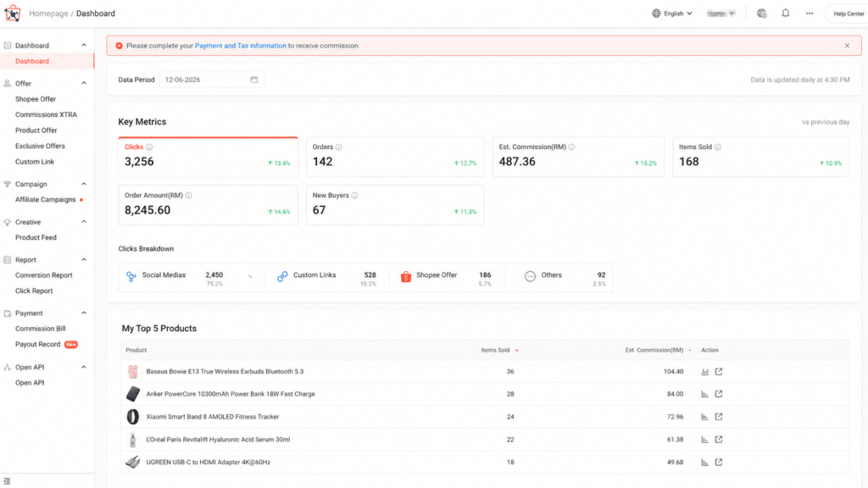This screenshot has width=868, height=488.
Task: Collapse the Offer sidebar section
Action: (84, 83)
